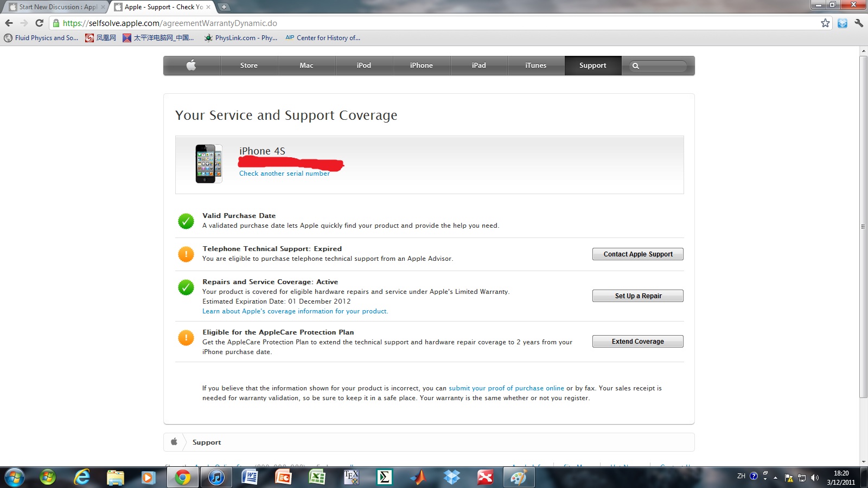The height and width of the screenshot is (488, 868).
Task: Click the magnifier icon in Apple search box
Action: pos(636,66)
